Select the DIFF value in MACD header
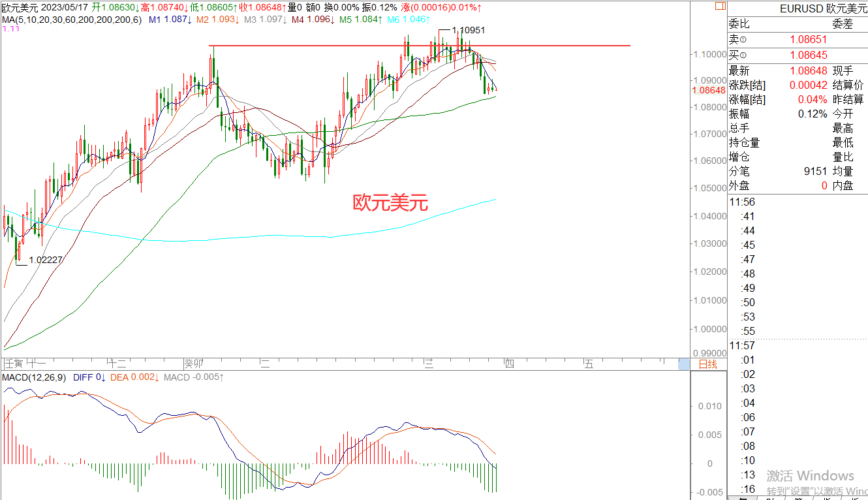Viewport: 868px width, 500px height. point(89,377)
